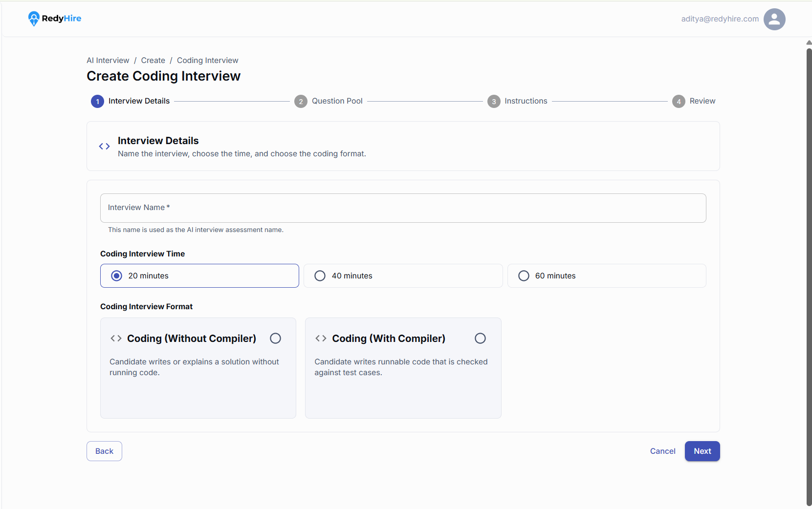
Task: Click the RedyHire logo
Action: 55,19
